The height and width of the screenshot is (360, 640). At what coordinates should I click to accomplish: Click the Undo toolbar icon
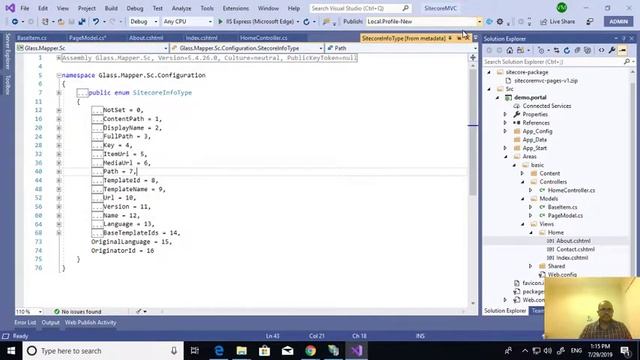pos(96,22)
